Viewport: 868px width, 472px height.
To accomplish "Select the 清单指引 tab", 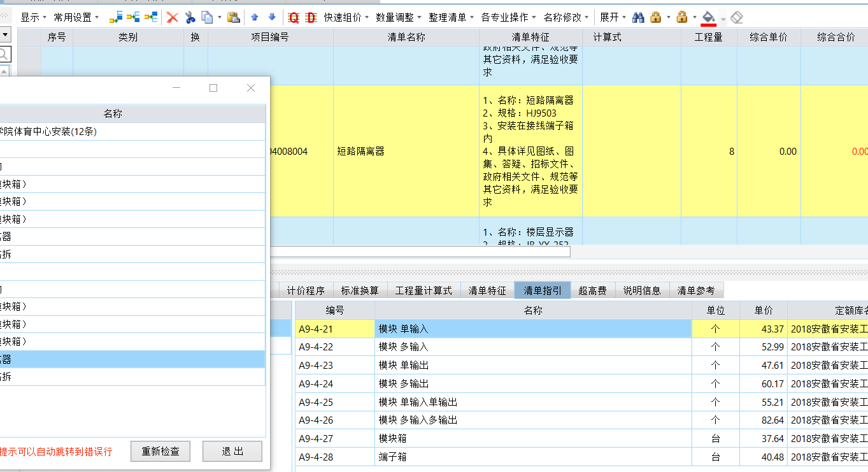I will coord(542,290).
